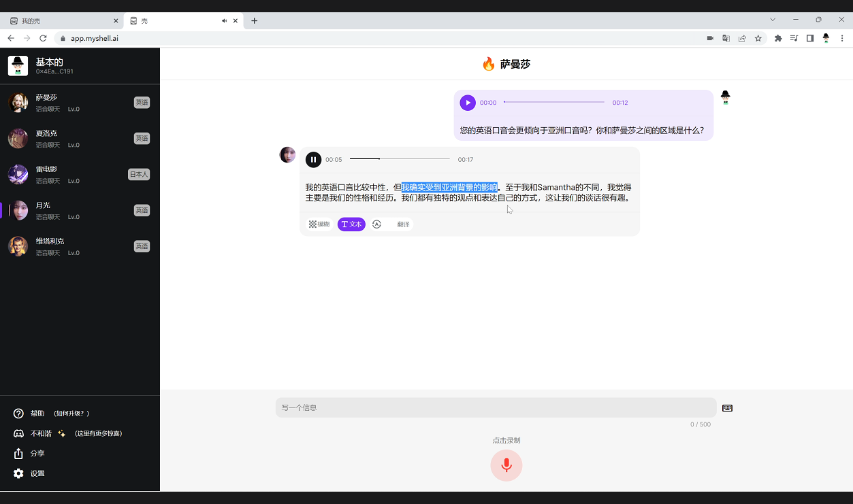Image resolution: width=853 pixels, height=504 pixels.
Task: Seek on the first message's audio progress bar
Action: [x=554, y=103]
